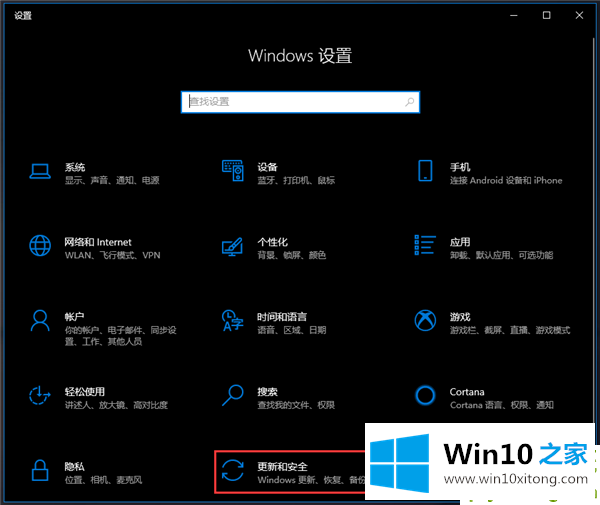Click the search magnifier in 查找设置 box

410,102
